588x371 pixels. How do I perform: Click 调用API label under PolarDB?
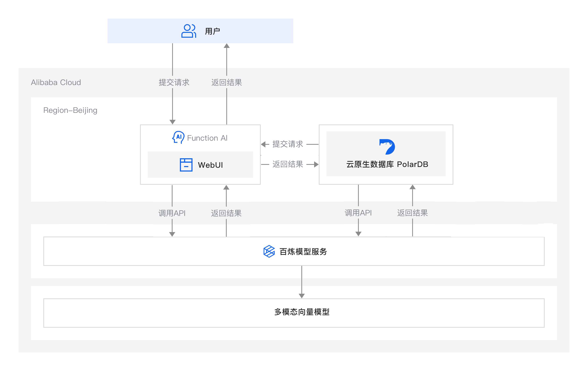358,213
